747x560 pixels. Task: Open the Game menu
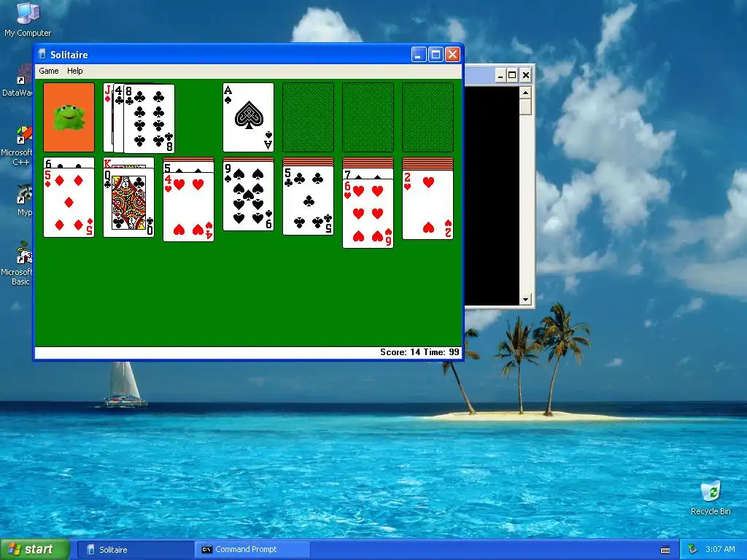tap(49, 71)
